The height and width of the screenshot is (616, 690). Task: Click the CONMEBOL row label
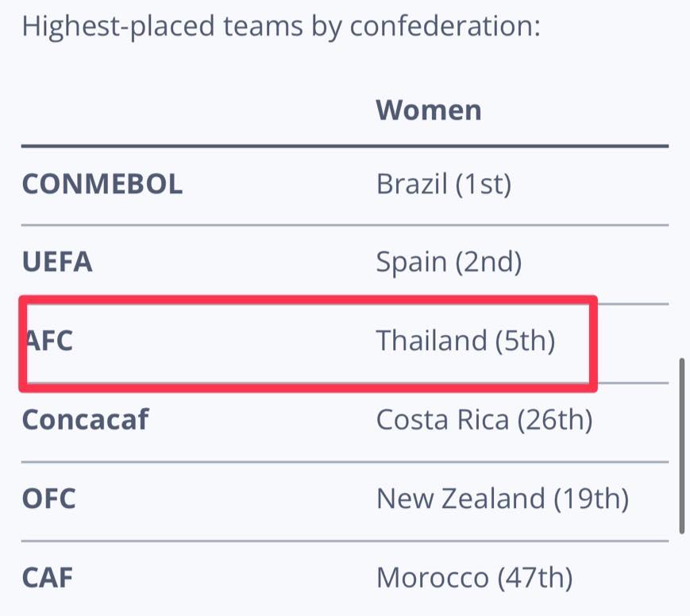102,185
